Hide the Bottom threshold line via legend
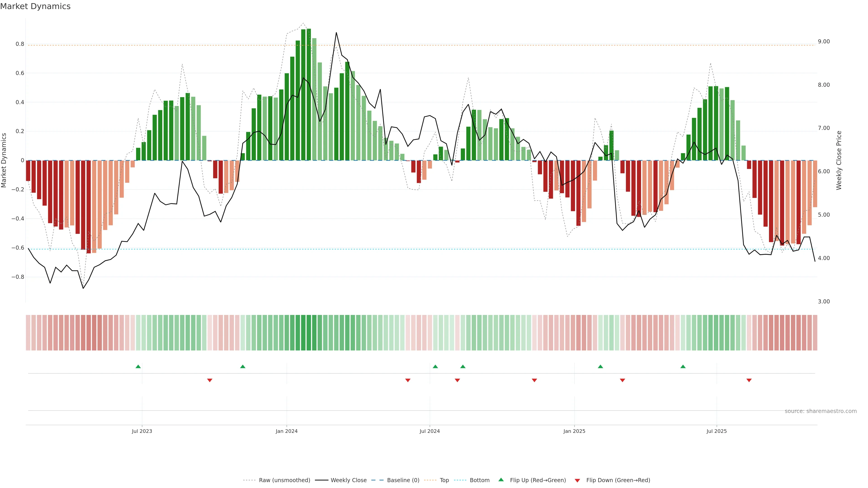The height and width of the screenshot is (488, 868). click(479, 480)
